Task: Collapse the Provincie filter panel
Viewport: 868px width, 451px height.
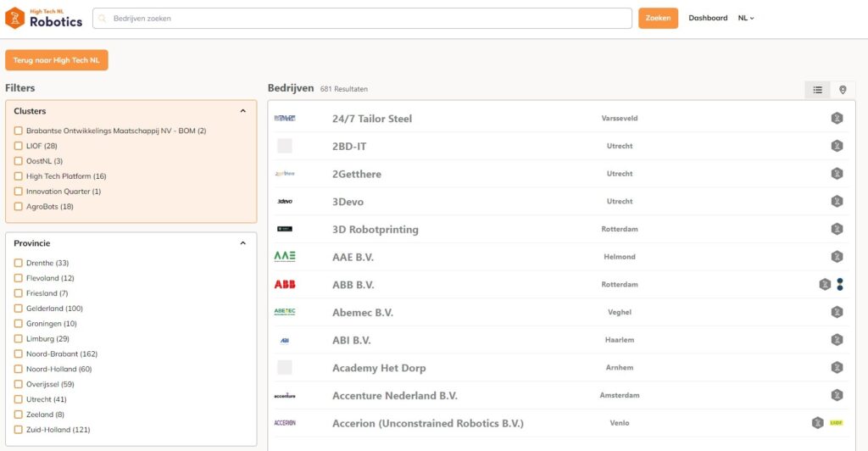Action: (242, 243)
